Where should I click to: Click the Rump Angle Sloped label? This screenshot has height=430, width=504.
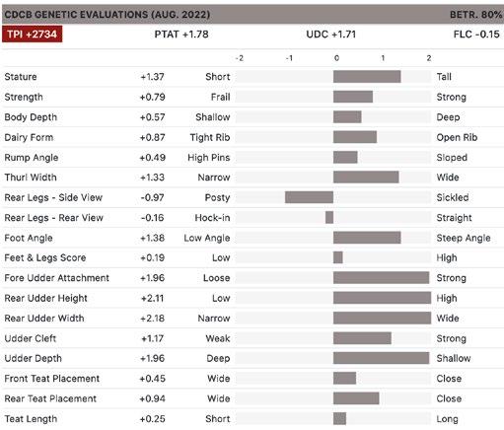click(x=452, y=158)
